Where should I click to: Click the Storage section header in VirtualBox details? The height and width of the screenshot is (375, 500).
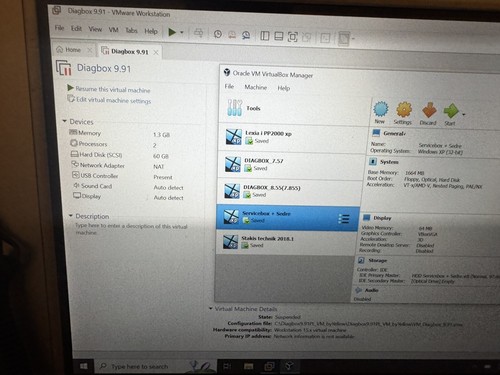(x=377, y=260)
